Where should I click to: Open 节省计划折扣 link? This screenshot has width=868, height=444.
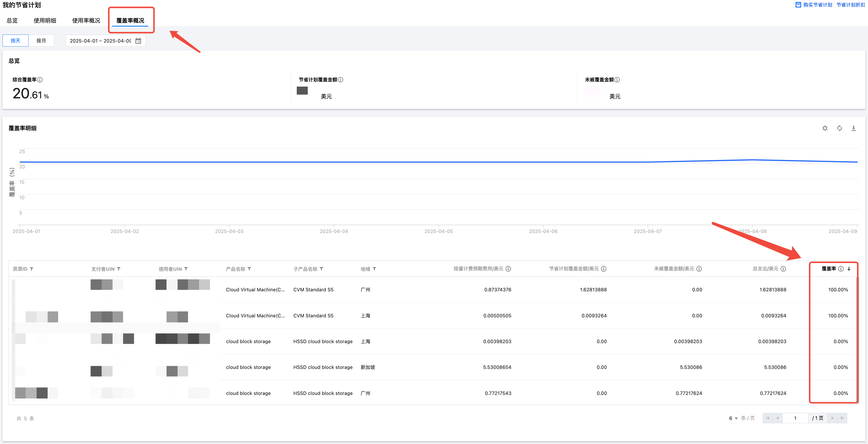tap(850, 5)
